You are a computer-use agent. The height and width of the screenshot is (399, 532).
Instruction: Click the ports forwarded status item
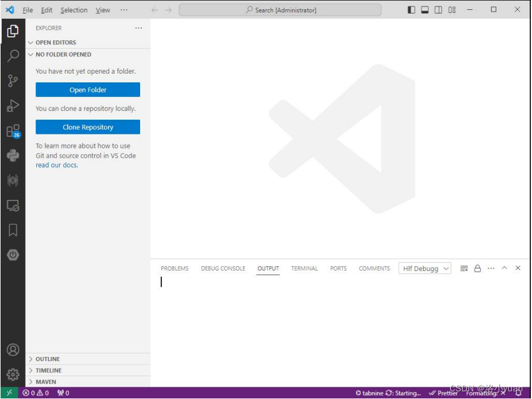pos(64,393)
